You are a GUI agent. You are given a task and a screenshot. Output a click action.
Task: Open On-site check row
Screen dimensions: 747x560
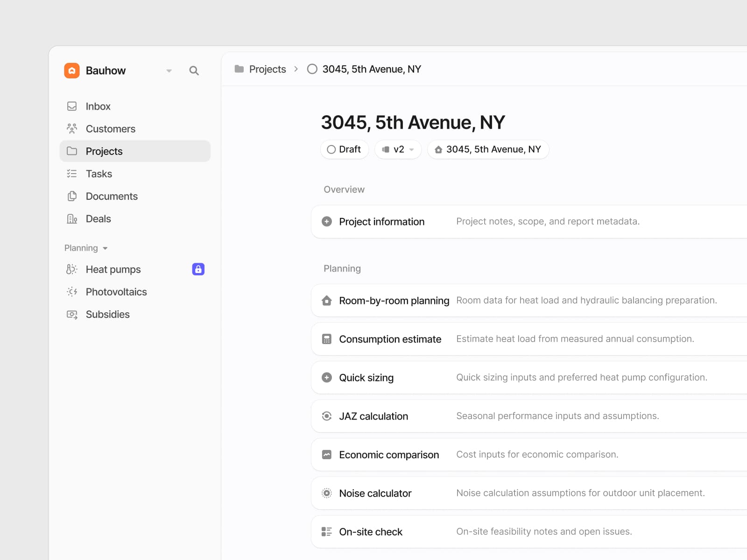click(x=529, y=532)
